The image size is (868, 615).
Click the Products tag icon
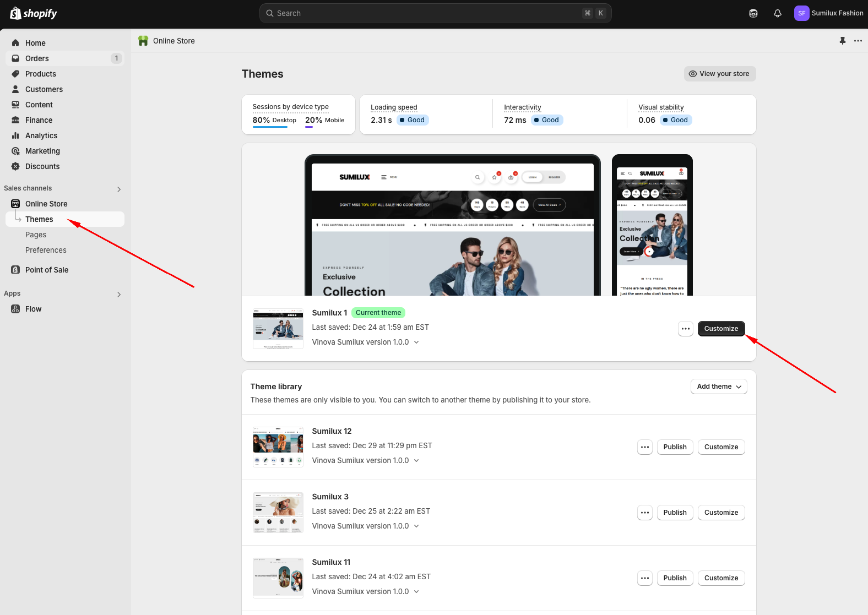[15, 74]
